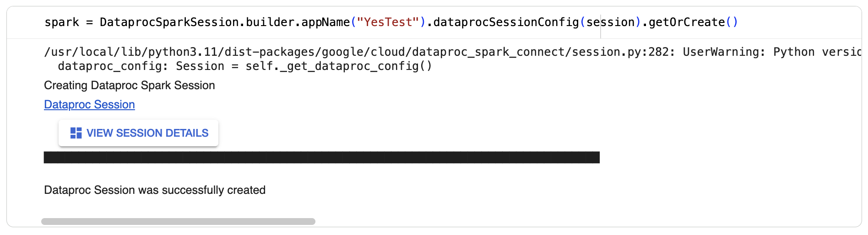Viewport: 868px width, 235px height.
Task: Click the session argument inside dataprocSessionConfig
Action: (x=611, y=22)
